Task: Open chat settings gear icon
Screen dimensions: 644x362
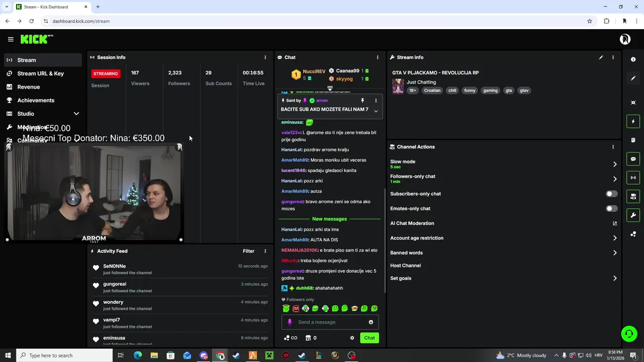Action: click(352, 338)
